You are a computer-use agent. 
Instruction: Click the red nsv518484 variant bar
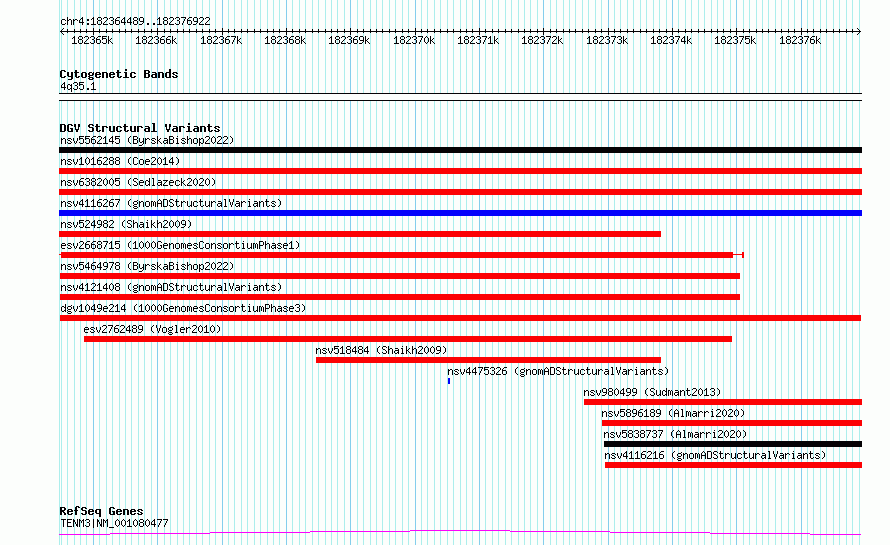coord(488,360)
